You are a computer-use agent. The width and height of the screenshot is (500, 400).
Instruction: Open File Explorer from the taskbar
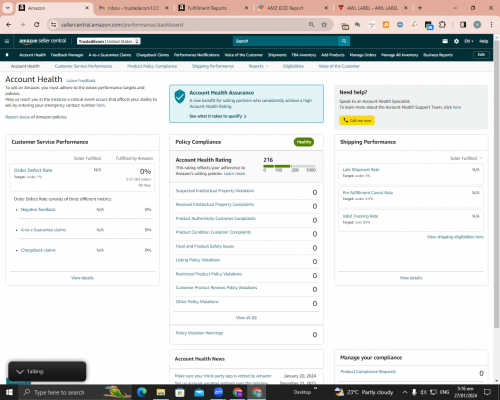tap(161, 392)
